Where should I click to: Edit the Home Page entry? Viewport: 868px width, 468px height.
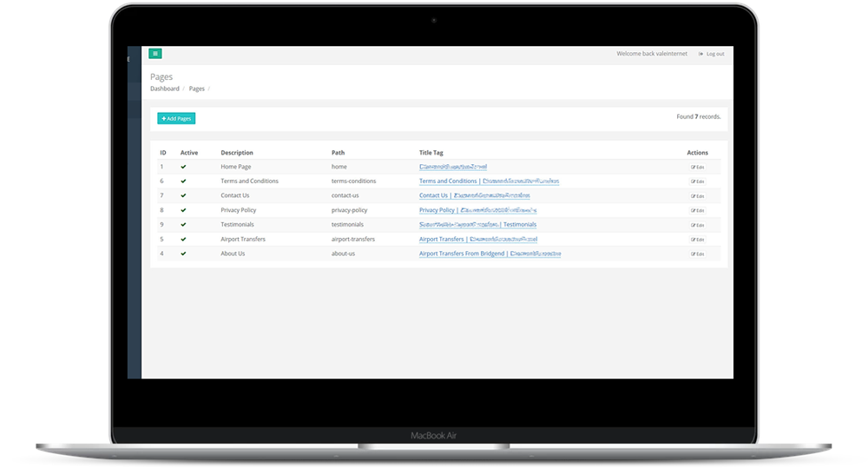697,167
